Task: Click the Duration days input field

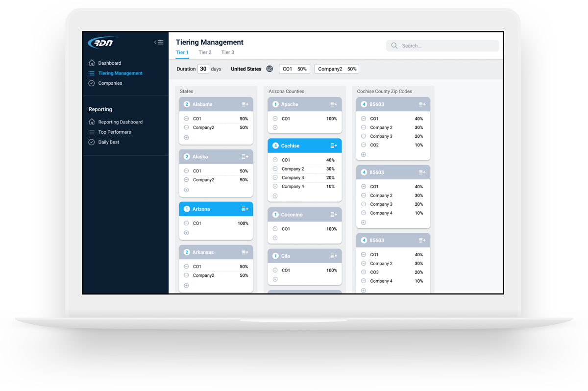Action: [203, 69]
